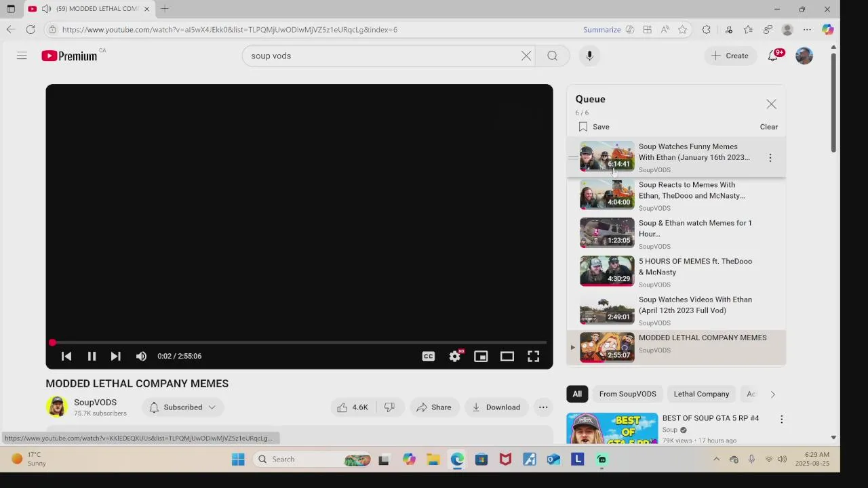Image resolution: width=868 pixels, height=488 pixels.
Task: Open browser Extensions puzzle icon
Action: [x=707, y=30]
